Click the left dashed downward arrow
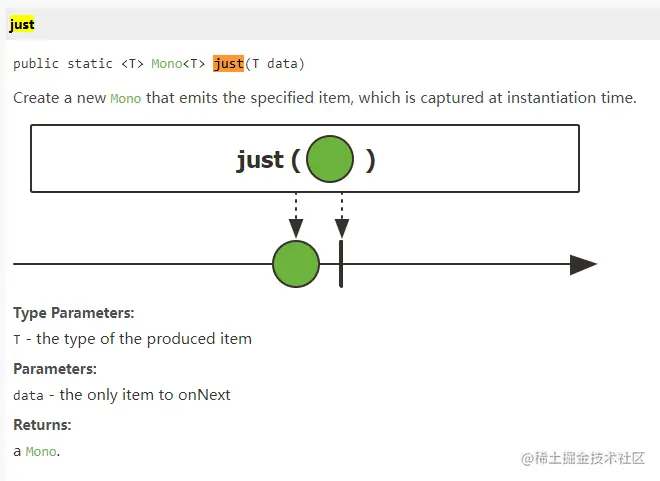Screen dimensions: 660x481 click(x=296, y=215)
